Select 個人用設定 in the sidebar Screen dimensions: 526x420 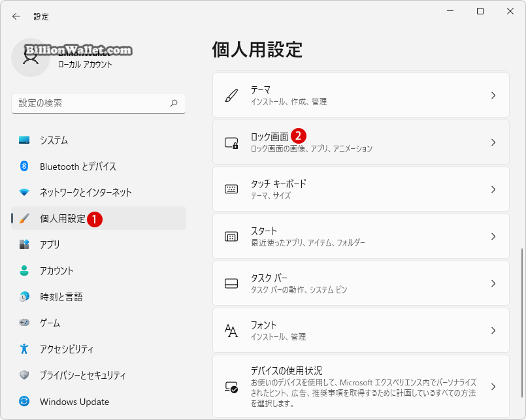pos(99,218)
